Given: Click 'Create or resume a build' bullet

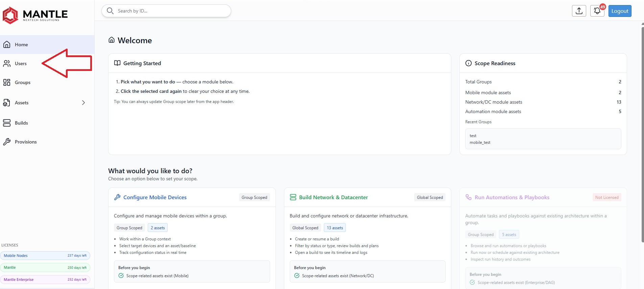Looking at the screenshot, I should [x=317, y=239].
